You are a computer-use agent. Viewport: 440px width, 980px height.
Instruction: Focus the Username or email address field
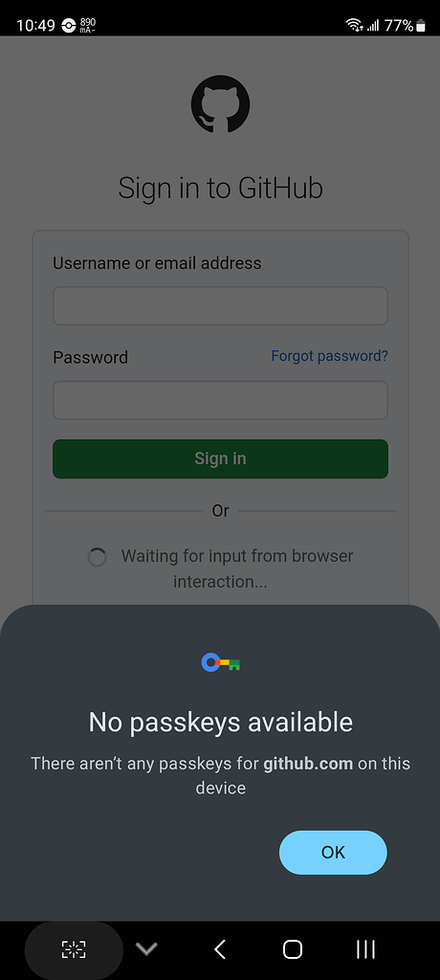220,305
